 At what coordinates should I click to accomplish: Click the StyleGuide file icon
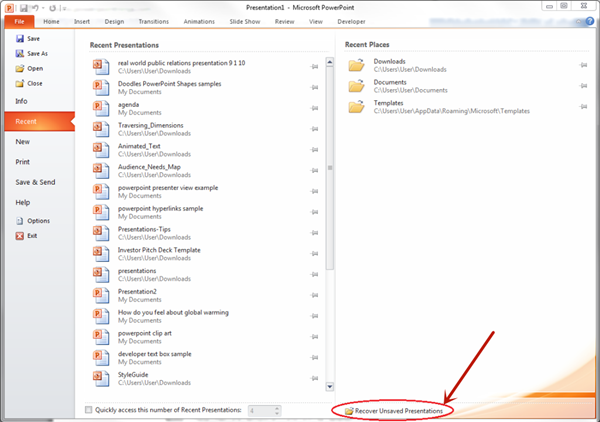point(101,378)
